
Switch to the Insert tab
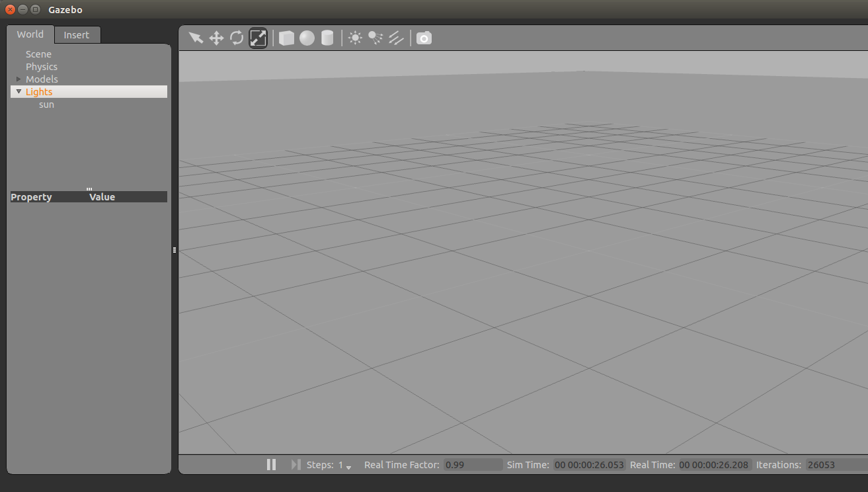(x=77, y=35)
